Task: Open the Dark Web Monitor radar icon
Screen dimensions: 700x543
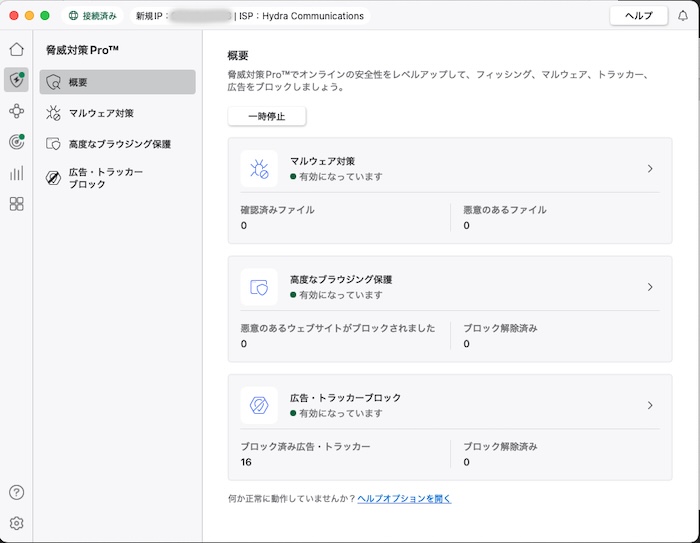Action: (17, 142)
